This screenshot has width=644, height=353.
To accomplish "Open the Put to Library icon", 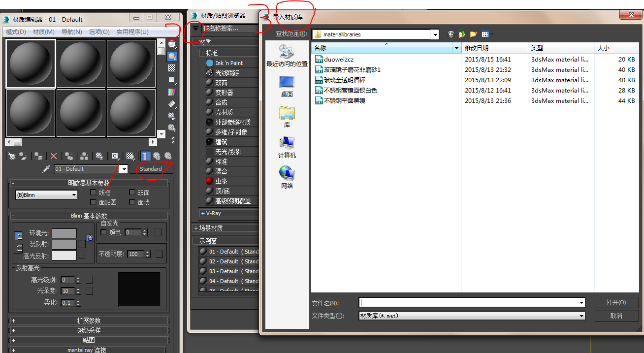I will [98, 156].
